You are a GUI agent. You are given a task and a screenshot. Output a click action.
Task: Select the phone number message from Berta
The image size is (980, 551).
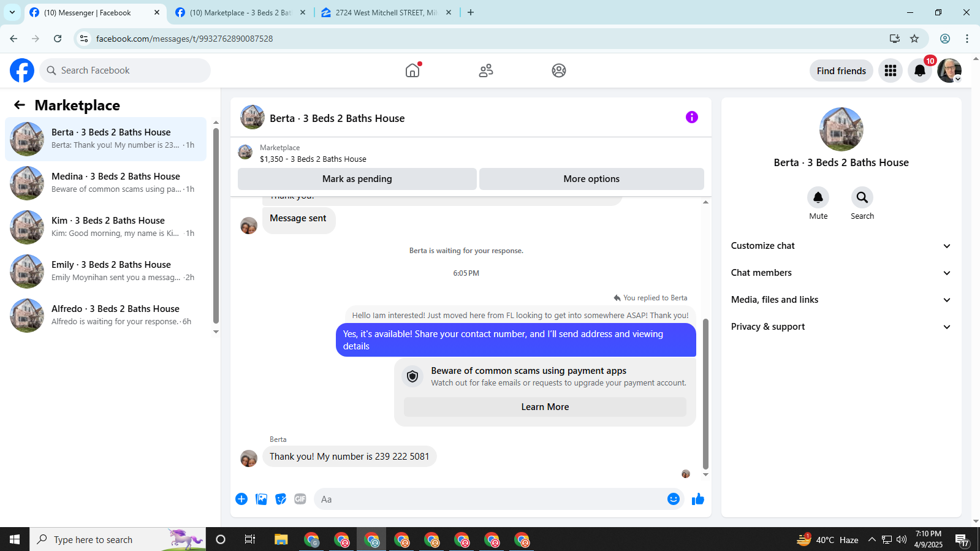[349, 457]
